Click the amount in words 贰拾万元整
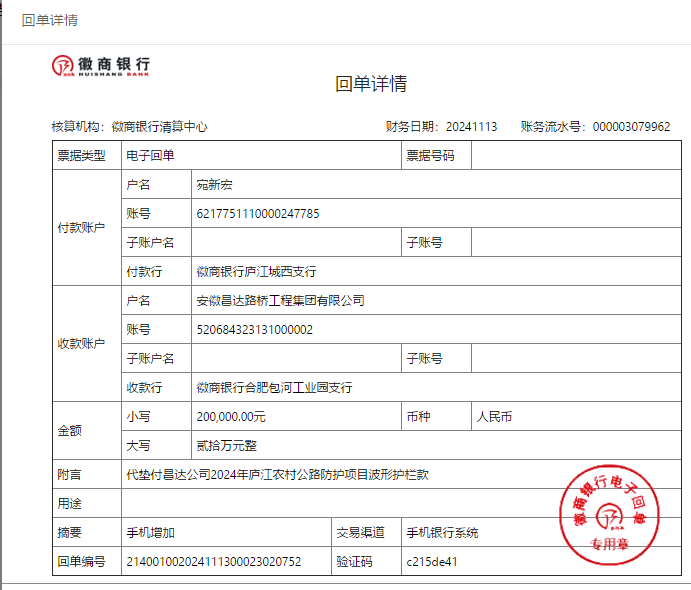The width and height of the screenshot is (691, 590). point(227,445)
